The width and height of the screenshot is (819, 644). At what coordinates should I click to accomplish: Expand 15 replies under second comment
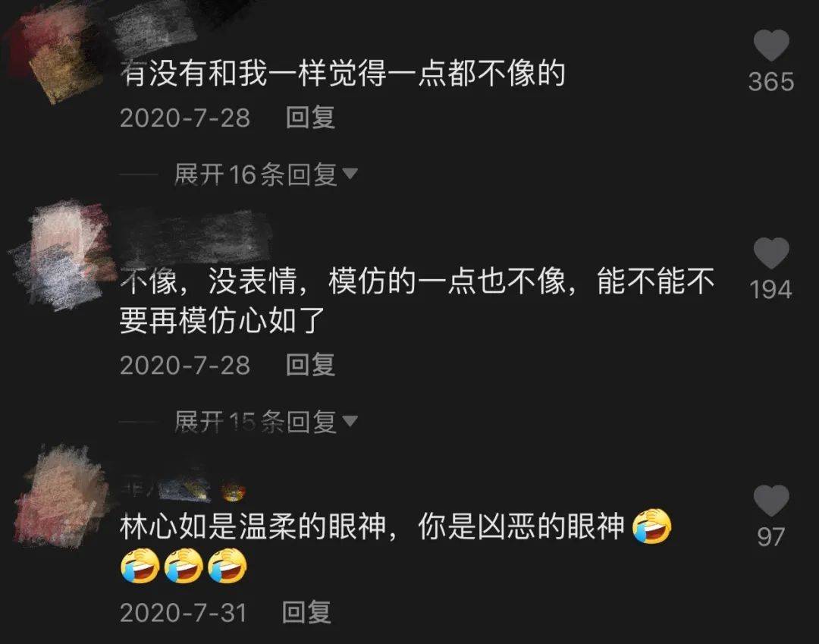tap(256, 422)
